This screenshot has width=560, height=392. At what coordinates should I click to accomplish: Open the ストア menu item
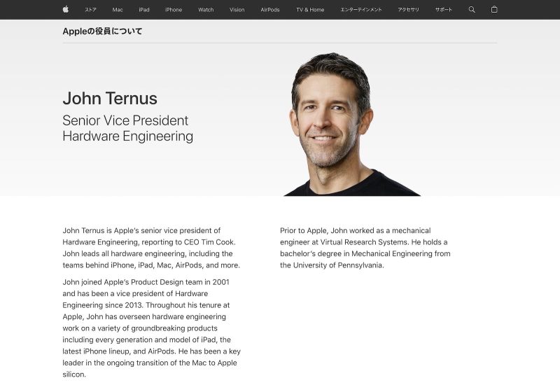90,10
